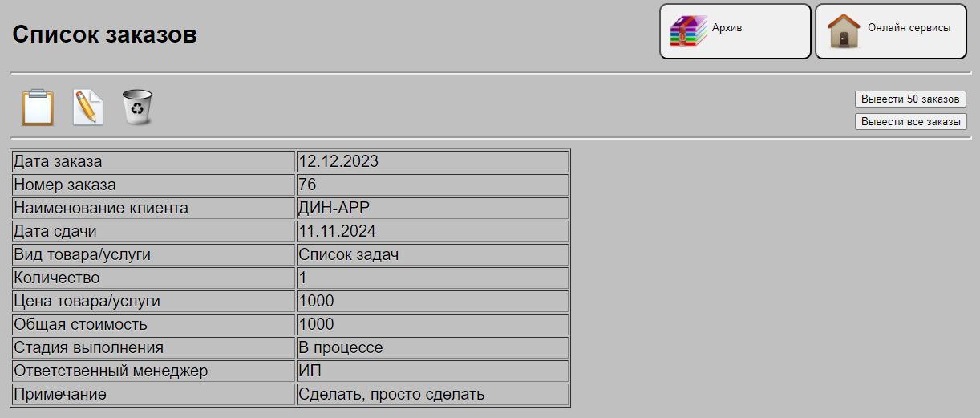
Task: Select the Цена товара/услуги label cell
Action: click(154, 301)
